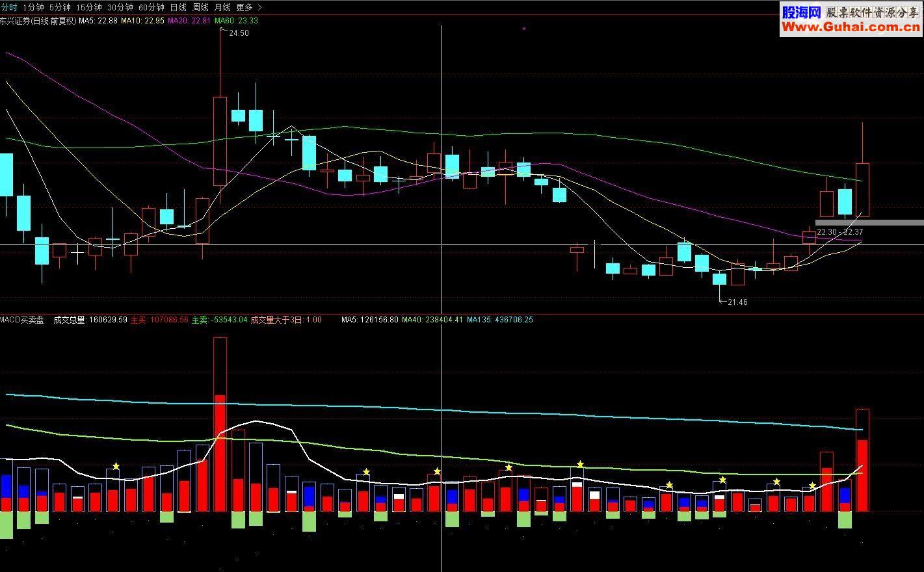This screenshot has height=572, width=924.
Task: Click the latest red candlestick at far right
Action: tap(862, 189)
